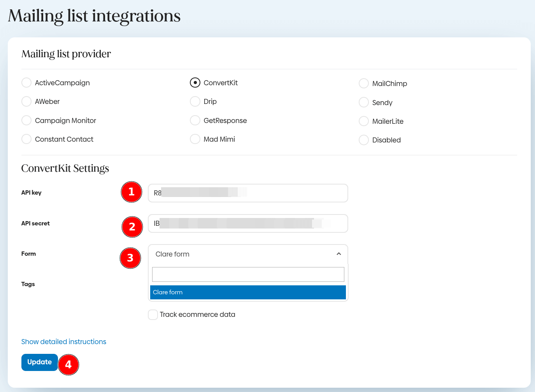Click into the API key field

pyautogui.click(x=248, y=193)
